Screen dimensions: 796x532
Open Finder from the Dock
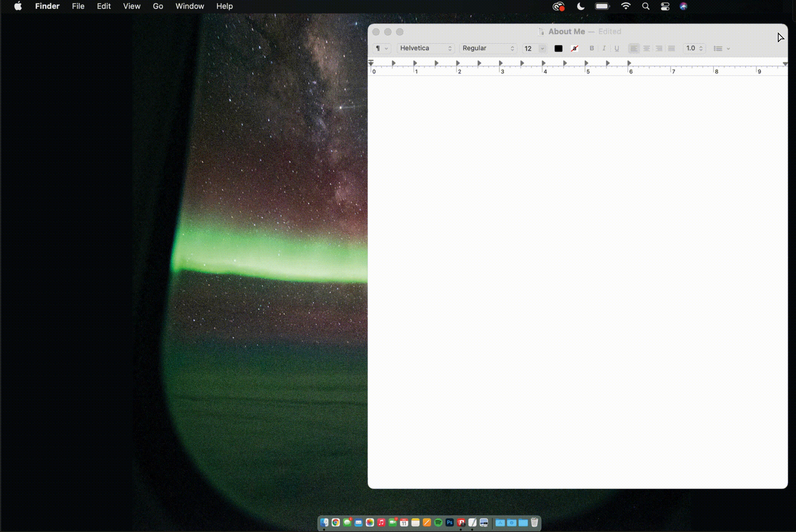coord(324,522)
